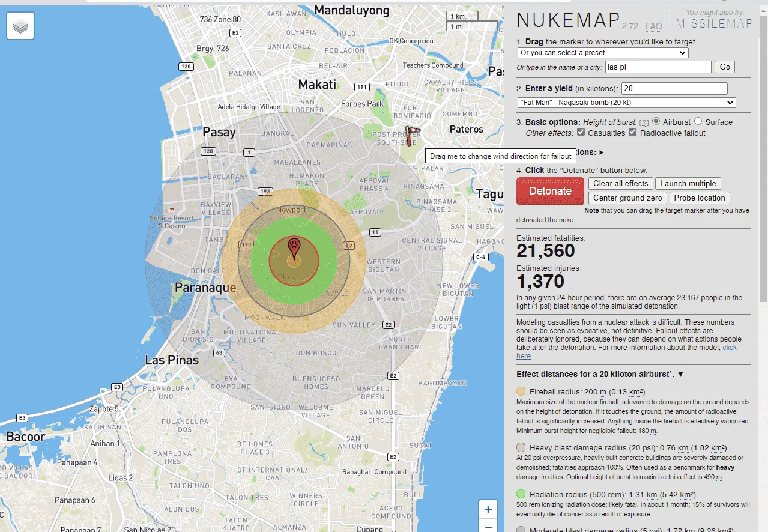Click the Bacoor map label
The height and width of the screenshot is (532, 768).
click(x=26, y=437)
